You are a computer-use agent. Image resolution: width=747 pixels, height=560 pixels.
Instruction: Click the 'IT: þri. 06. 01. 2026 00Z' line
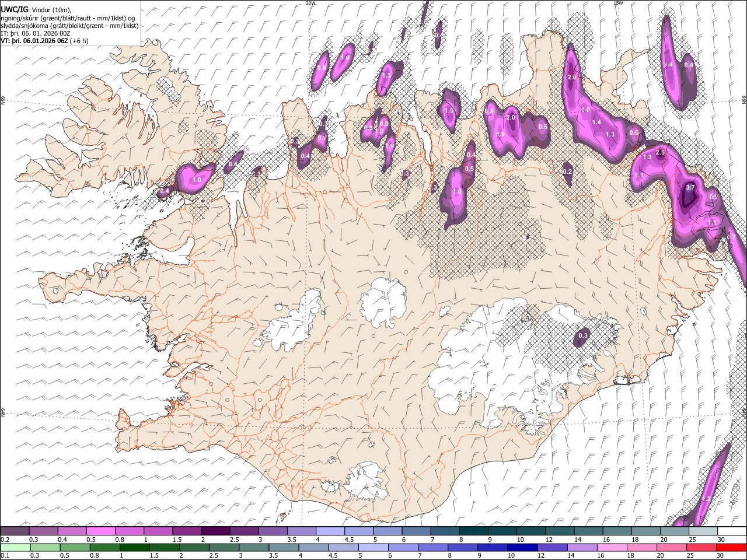(36, 33)
